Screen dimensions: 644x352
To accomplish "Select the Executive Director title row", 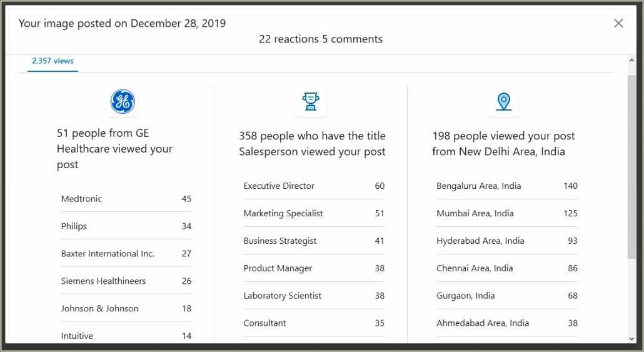I will coord(314,186).
